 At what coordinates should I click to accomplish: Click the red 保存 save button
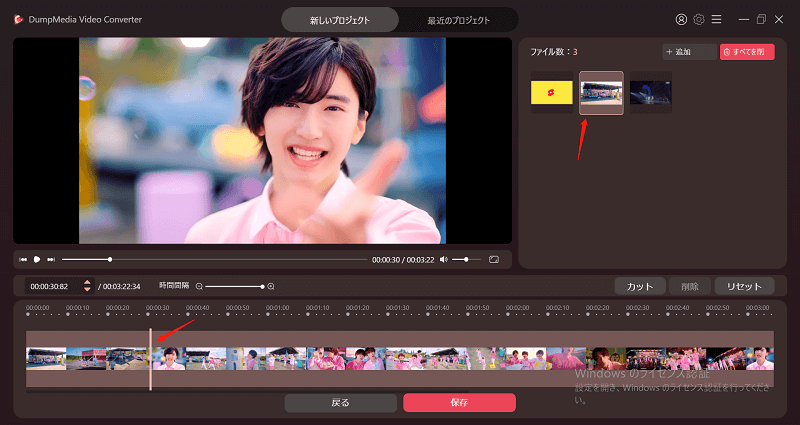459,403
